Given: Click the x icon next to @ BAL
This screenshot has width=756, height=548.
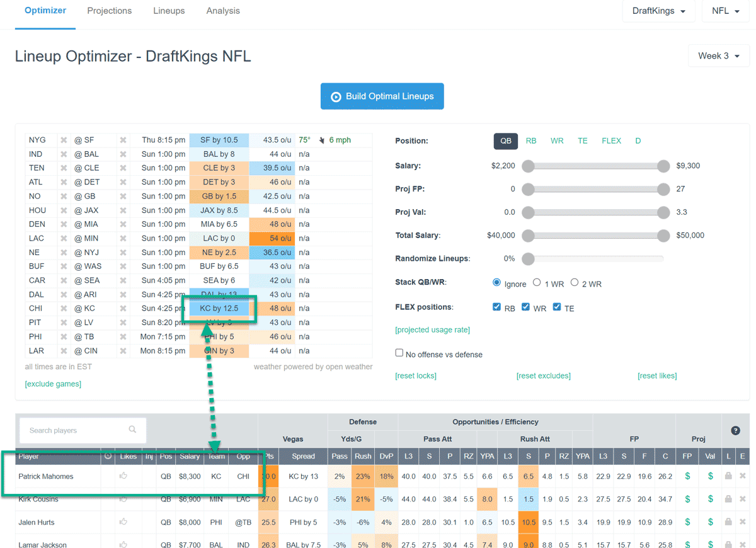Looking at the screenshot, I should [123, 154].
